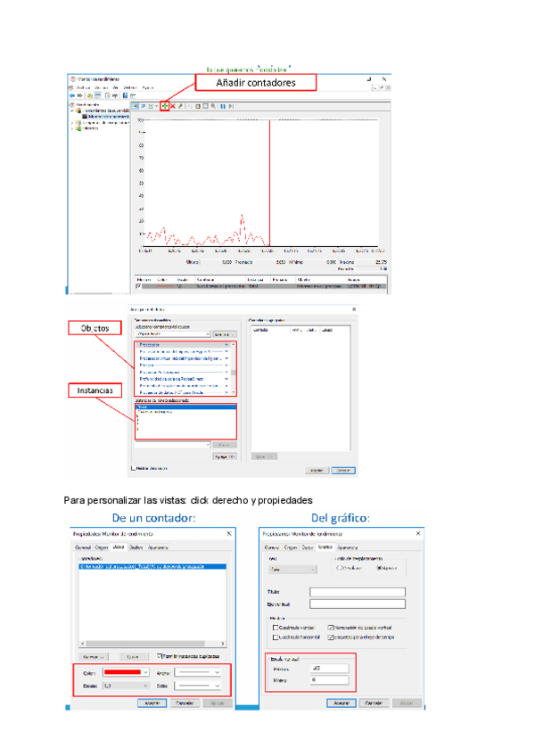Click the Forward arrow in console toolbar
The image size is (535, 756).
pyautogui.click(x=79, y=95)
